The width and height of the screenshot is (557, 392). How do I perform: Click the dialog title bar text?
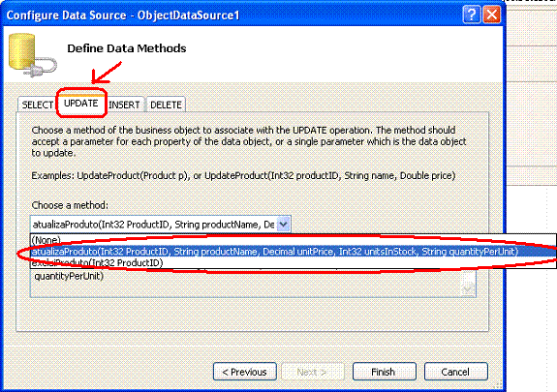123,15
